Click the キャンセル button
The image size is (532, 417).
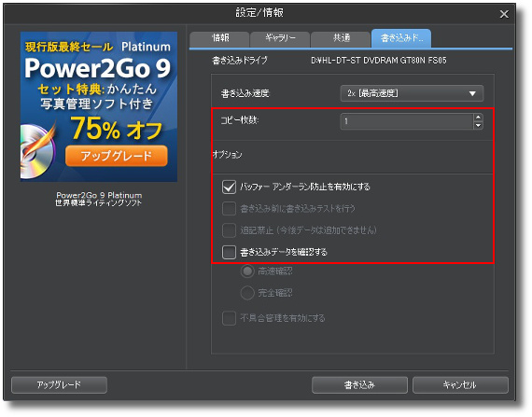click(x=460, y=384)
